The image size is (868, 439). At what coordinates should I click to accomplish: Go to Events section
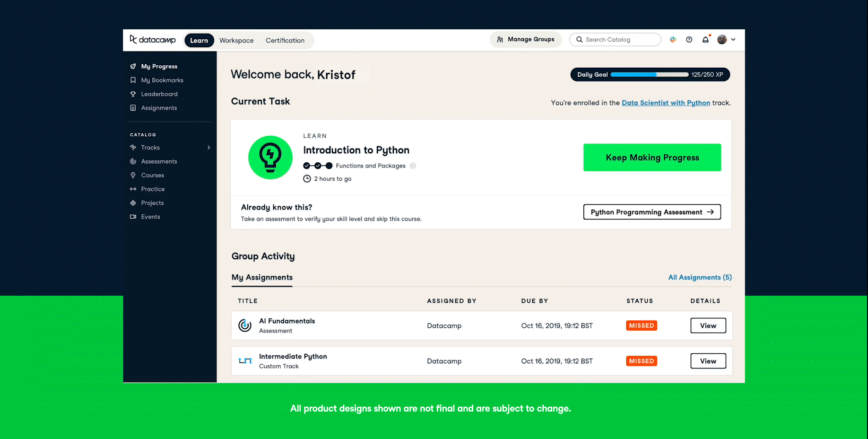(x=150, y=217)
